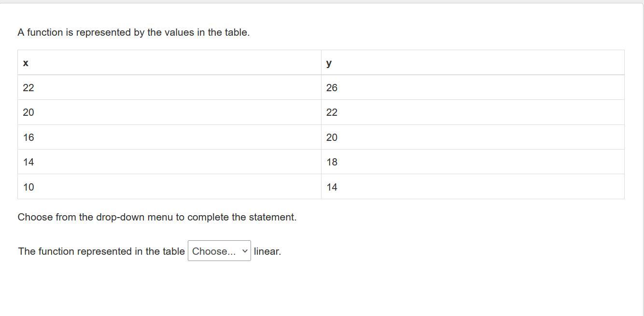Click the word 'table.' in the first sentence
Viewport: 644px width, 316px height.
pyautogui.click(x=237, y=32)
